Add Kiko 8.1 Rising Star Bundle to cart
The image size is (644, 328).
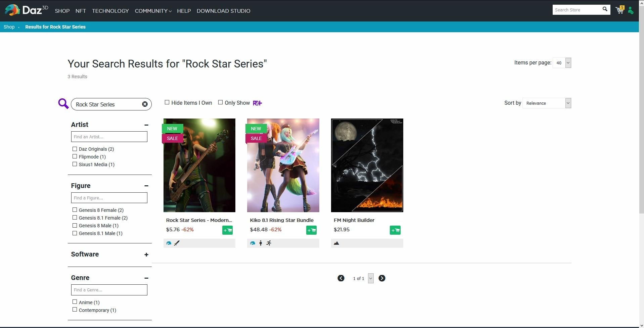(311, 230)
